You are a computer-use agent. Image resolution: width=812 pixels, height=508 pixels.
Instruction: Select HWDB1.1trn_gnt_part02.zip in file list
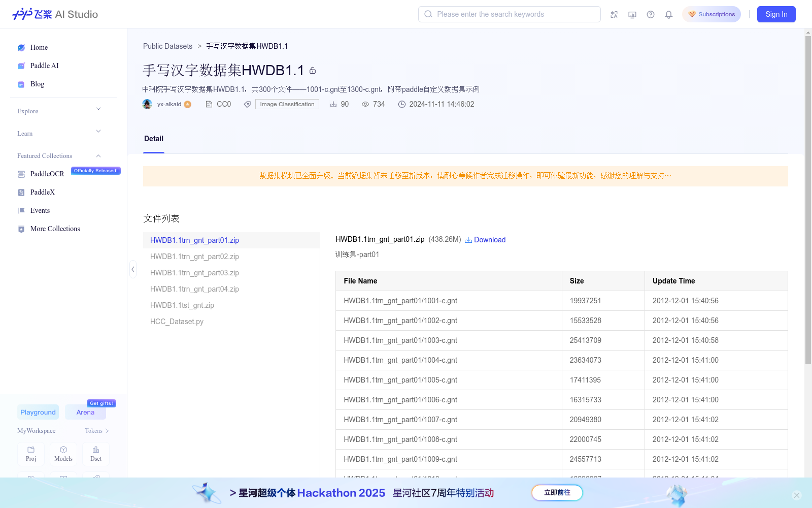[x=231, y=257]
